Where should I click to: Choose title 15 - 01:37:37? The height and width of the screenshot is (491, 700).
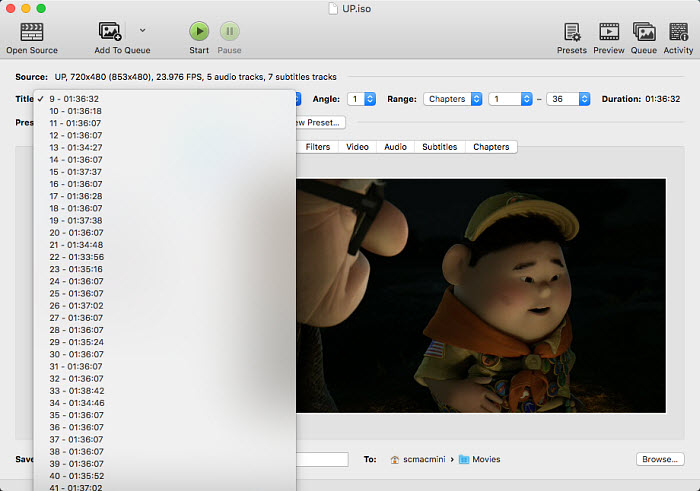tap(164, 172)
